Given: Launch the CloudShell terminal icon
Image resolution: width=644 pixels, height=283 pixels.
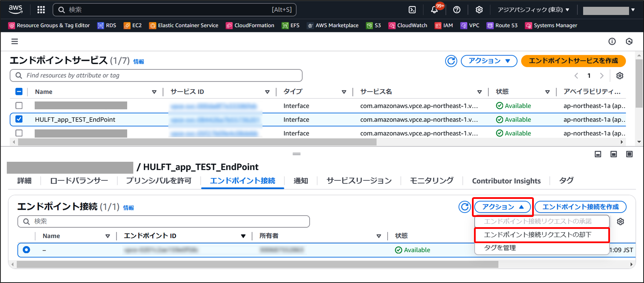Looking at the screenshot, I should [412, 10].
